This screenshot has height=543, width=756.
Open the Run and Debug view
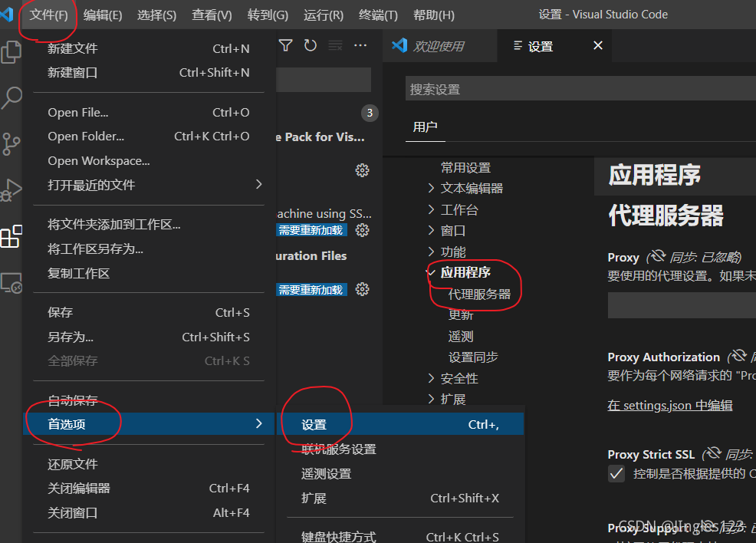(x=11, y=190)
